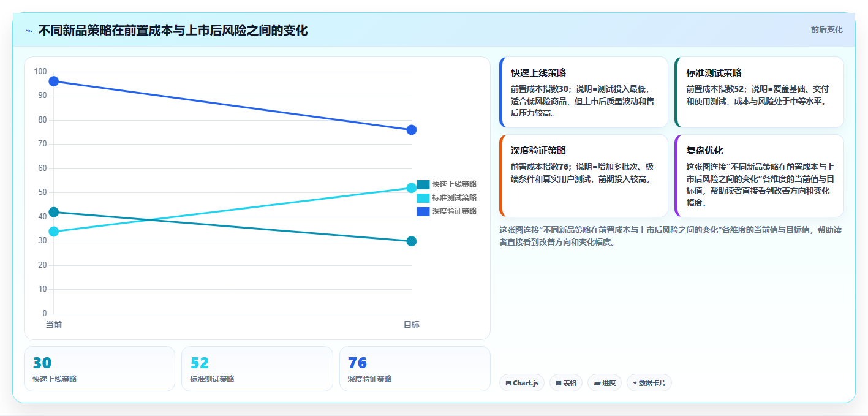Select the 深度验证策略 target point at 76
868x416 pixels.
tap(412, 130)
